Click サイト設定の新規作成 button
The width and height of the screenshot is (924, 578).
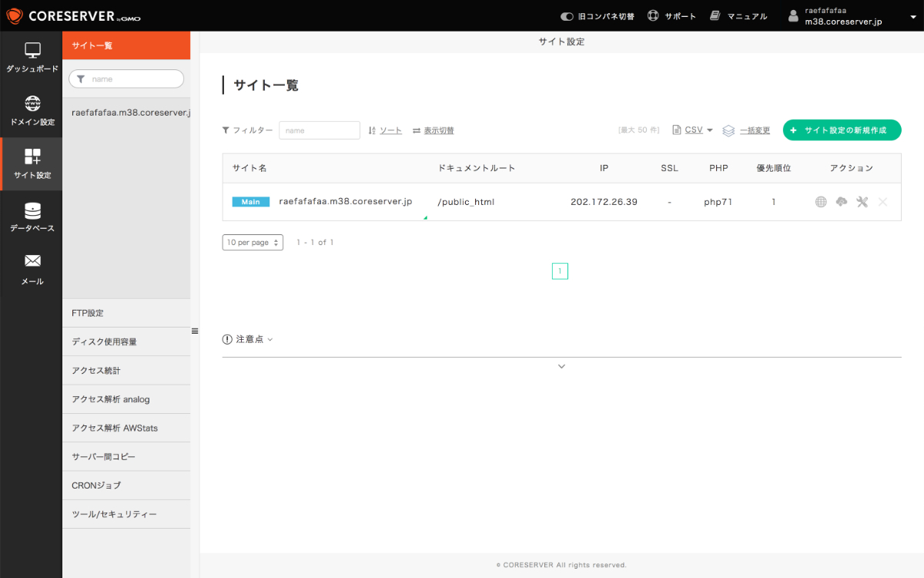click(x=842, y=130)
